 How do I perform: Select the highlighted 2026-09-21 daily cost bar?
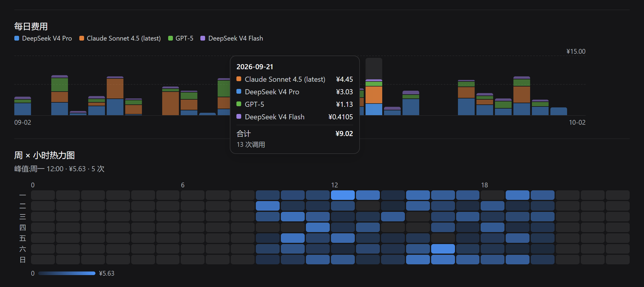pyautogui.click(x=374, y=97)
